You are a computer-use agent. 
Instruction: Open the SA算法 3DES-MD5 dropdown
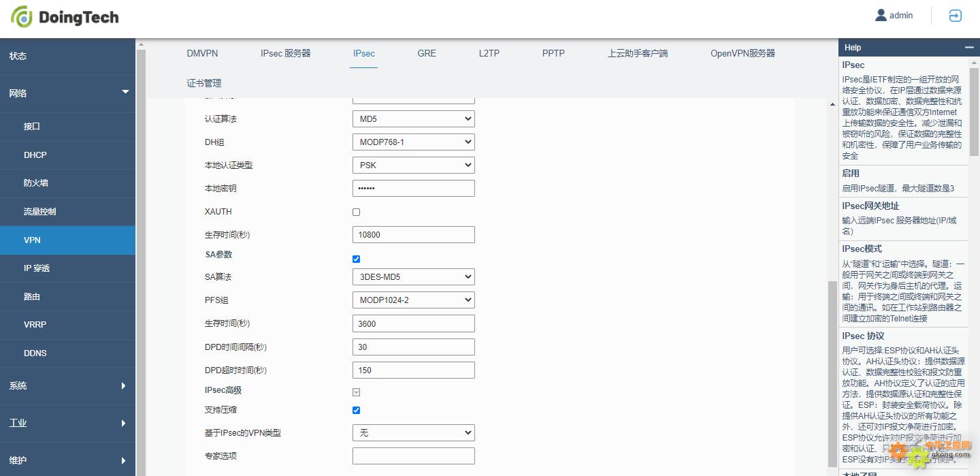414,277
